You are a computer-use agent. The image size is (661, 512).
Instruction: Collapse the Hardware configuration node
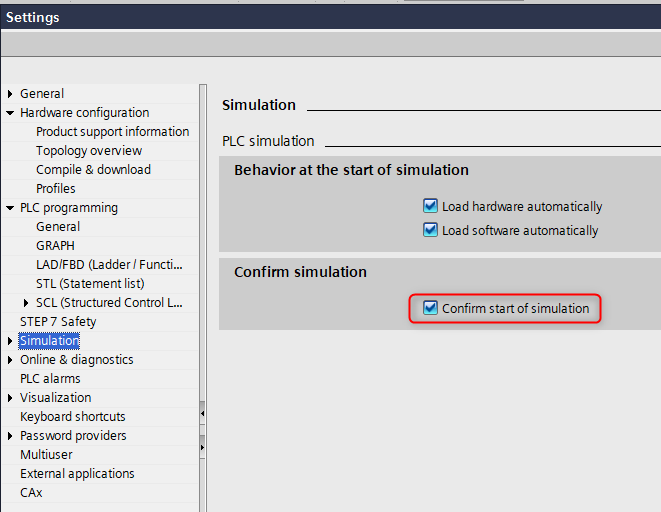coord(10,113)
